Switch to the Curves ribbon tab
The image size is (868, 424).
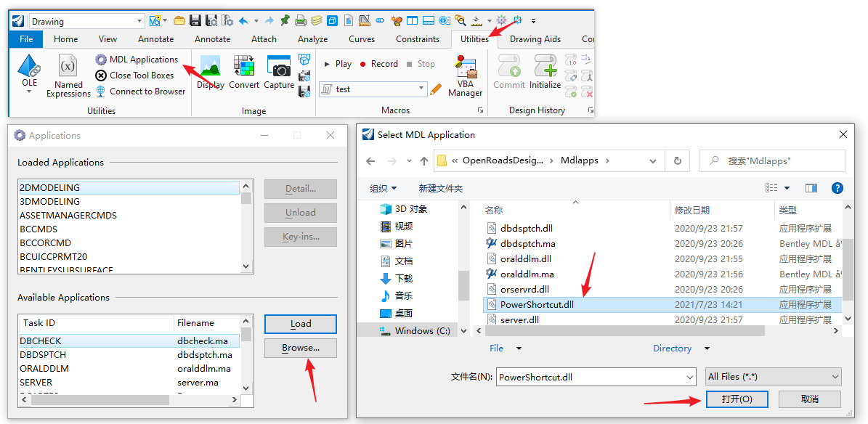click(x=362, y=38)
